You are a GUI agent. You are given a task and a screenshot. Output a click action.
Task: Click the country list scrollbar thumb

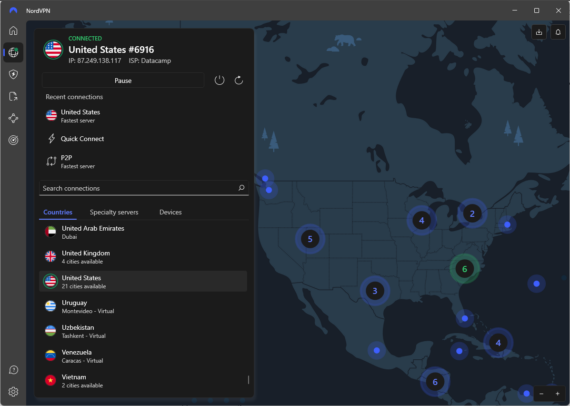click(x=248, y=380)
